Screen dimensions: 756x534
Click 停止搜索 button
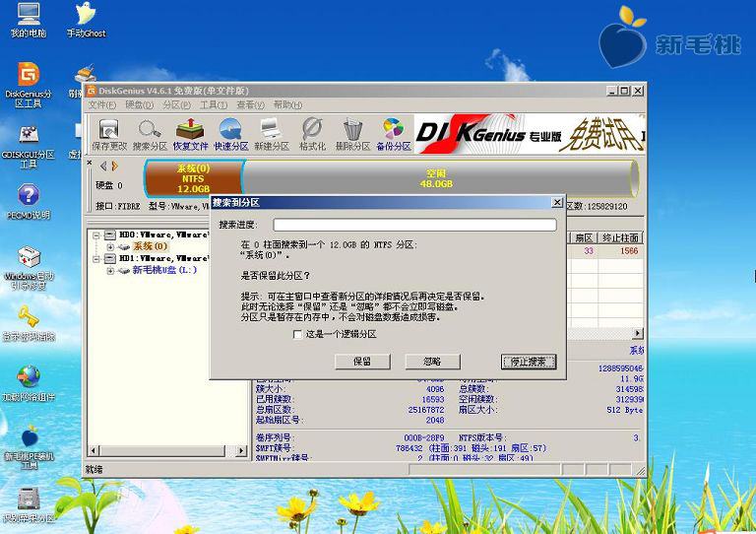tap(529, 362)
